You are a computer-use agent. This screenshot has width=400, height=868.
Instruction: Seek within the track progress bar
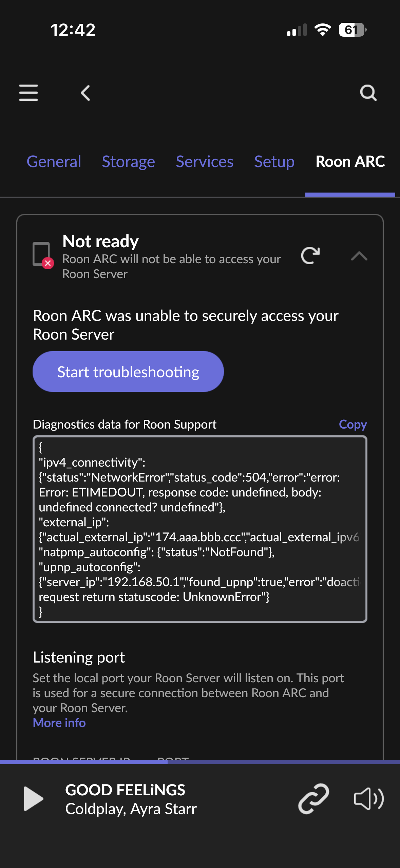[200, 762]
